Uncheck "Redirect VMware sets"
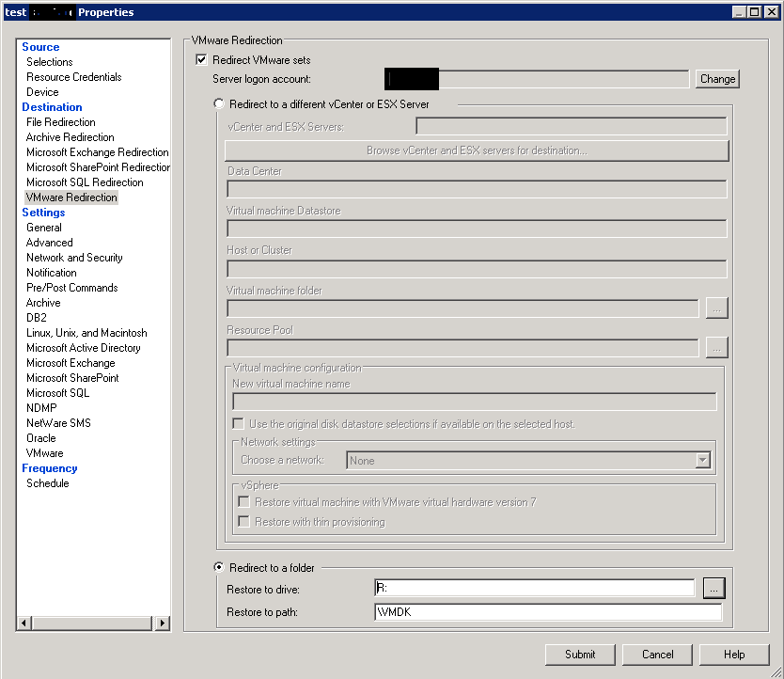Image resolution: width=784 pixels, height=679 pixels. (200, 58)
